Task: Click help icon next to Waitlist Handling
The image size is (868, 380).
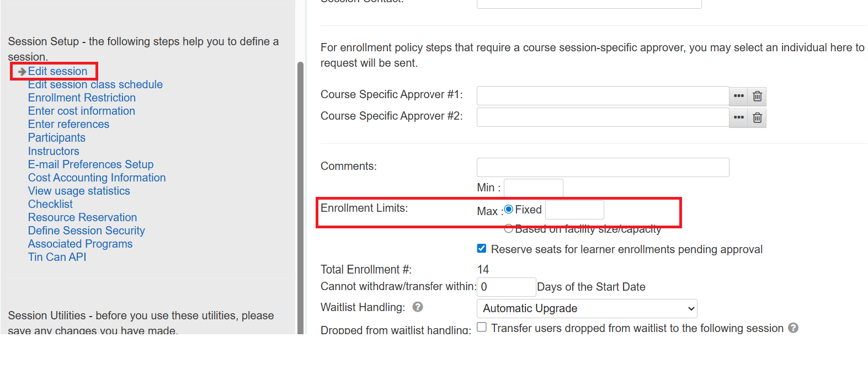Action: click(418, 307)
